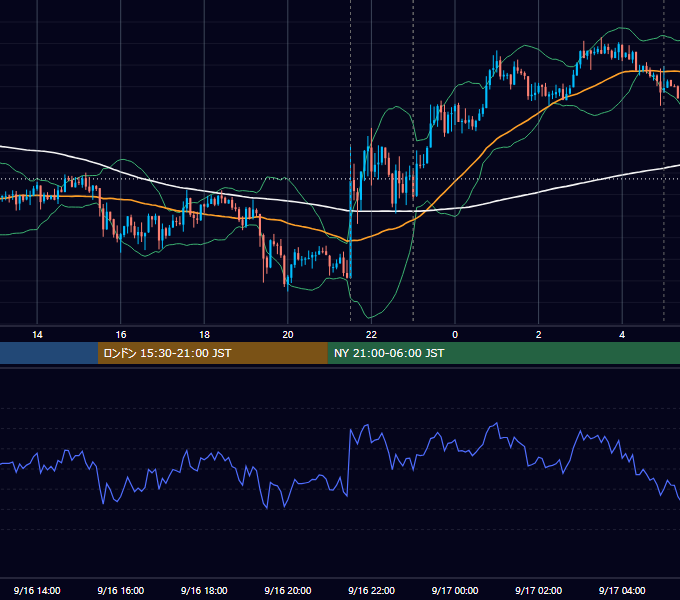Click the 9/16 14:00 date label
Screen dimensions: 680x600
tap(37, 590)
